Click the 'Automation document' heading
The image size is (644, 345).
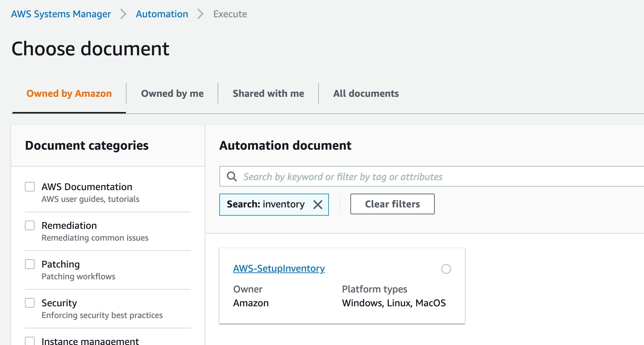pyautogui.click(x=285, y=146)
